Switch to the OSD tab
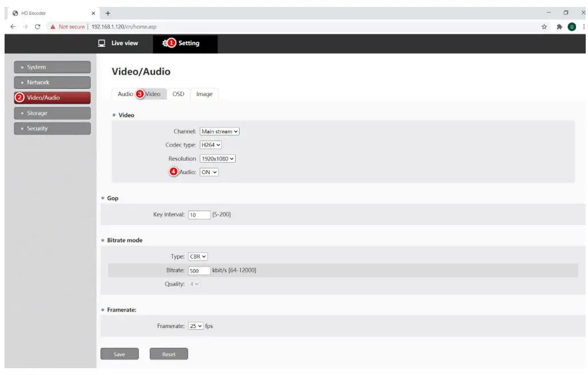Viewport: 588px width, 375px height. point(178,94)
